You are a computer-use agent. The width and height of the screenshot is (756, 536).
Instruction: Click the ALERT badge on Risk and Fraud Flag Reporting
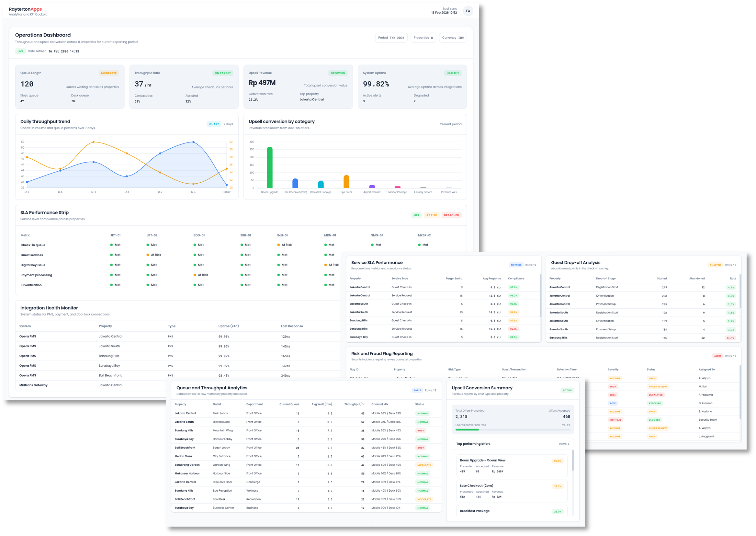pos(718,356)
